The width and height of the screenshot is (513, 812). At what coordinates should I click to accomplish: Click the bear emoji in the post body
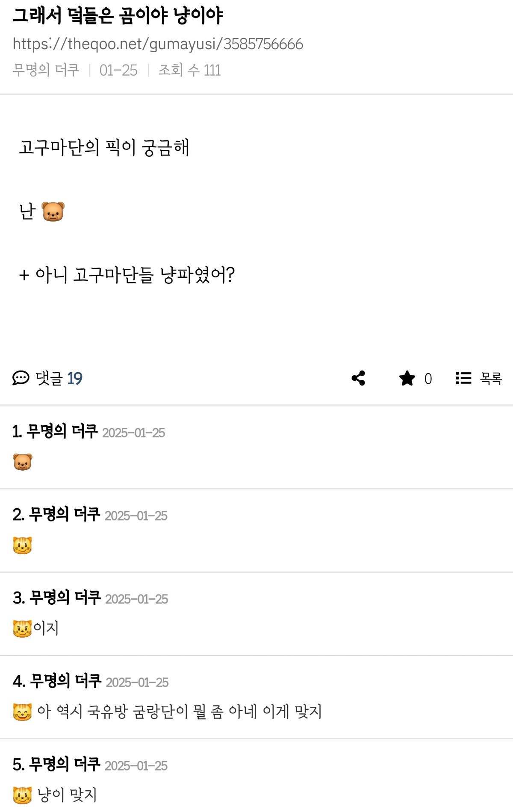(53, 212)
